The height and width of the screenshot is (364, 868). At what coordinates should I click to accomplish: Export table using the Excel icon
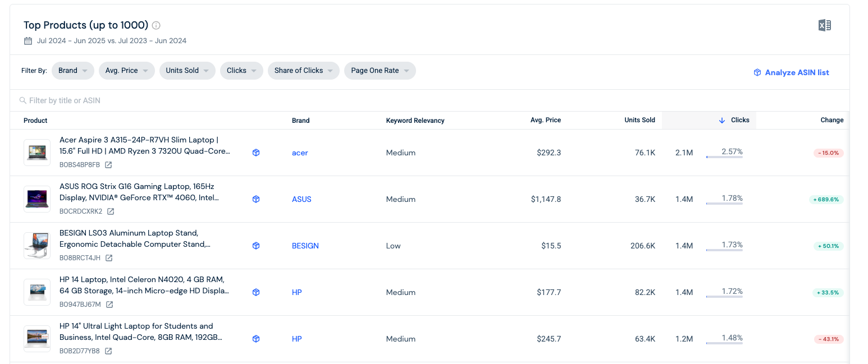coord(824,25)
